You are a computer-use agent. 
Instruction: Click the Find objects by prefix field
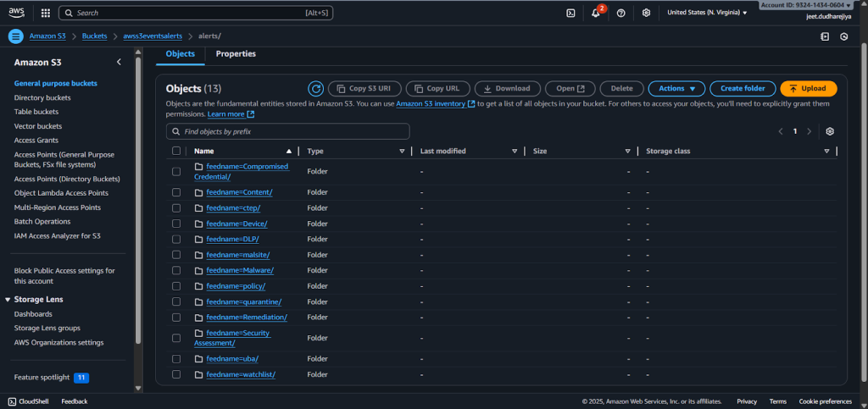(288, 131)
